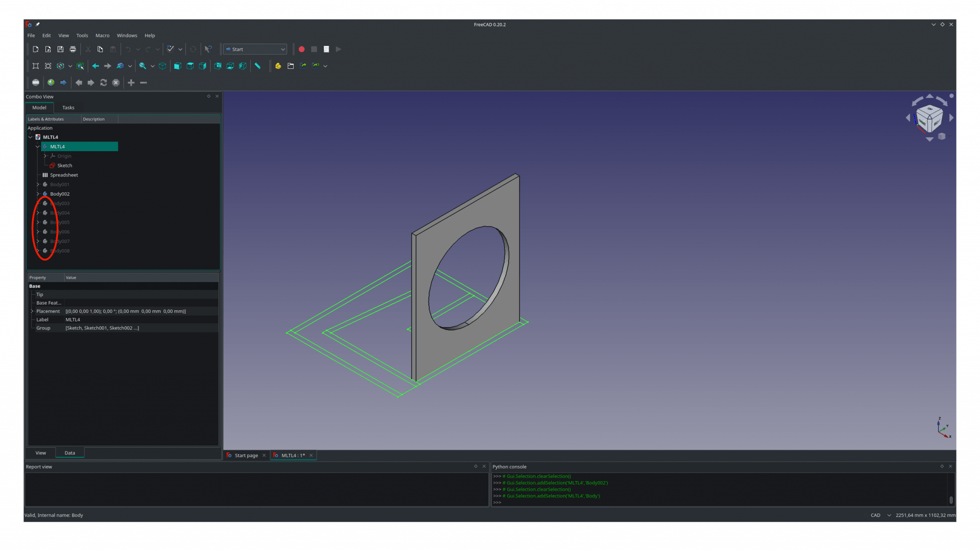
Task: Click the What's This help pointer
Action: click(x=208, y=49)
